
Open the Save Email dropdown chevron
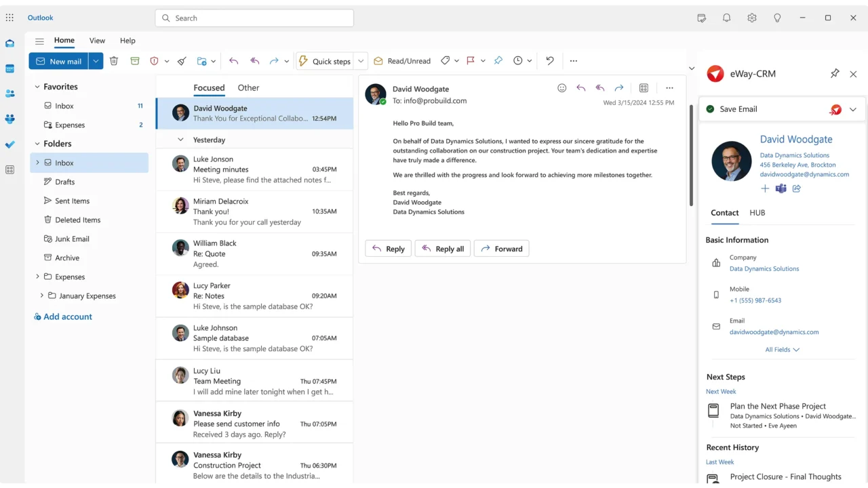tap(853, 109)
